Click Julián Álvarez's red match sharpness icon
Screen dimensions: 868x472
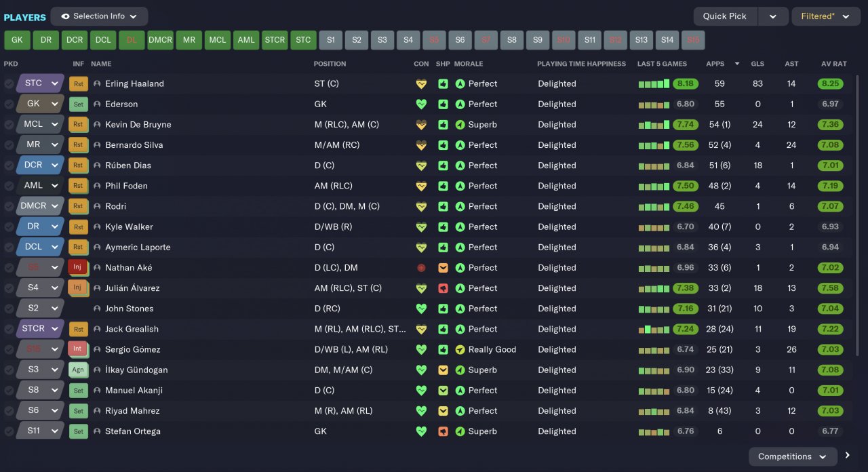click(x=443, y=288)
